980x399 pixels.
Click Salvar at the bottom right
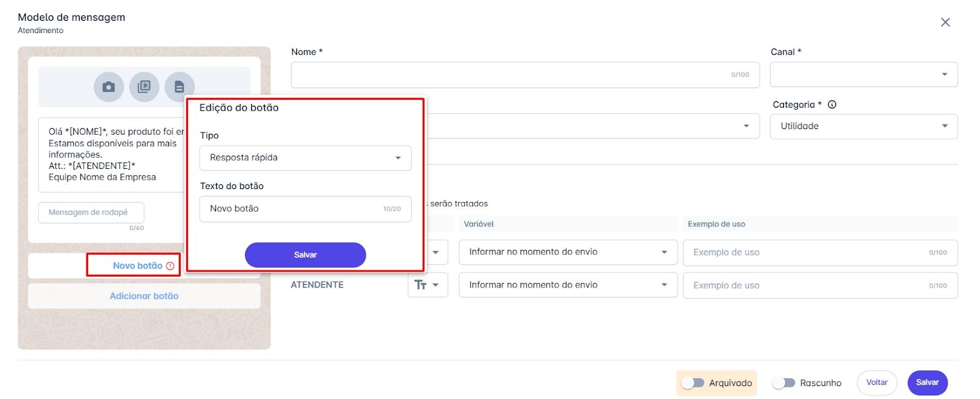tap(927, 382)
